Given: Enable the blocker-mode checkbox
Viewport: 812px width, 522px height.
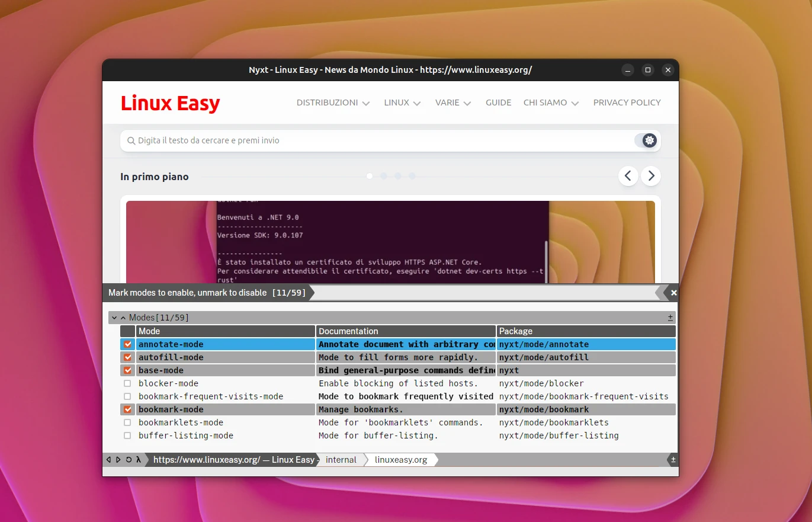Looking at the screenshot, I should pos(127,383).
